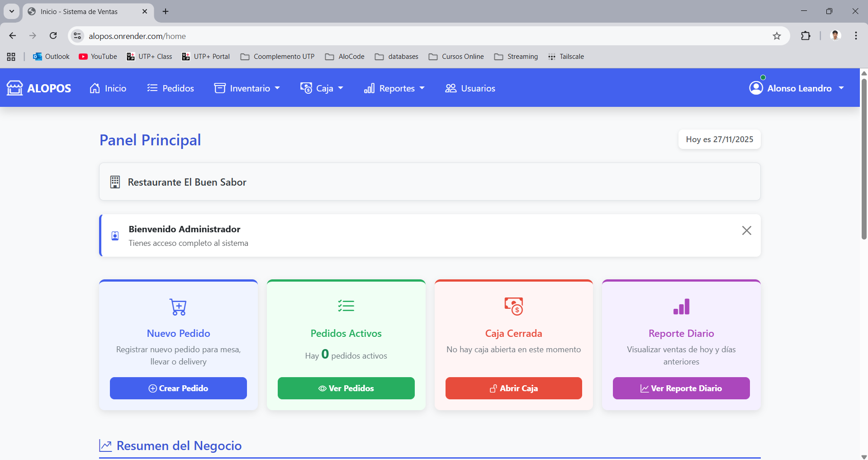Reload the page using the refresh icon
This screenshot has height=460, width=868.
53,36
